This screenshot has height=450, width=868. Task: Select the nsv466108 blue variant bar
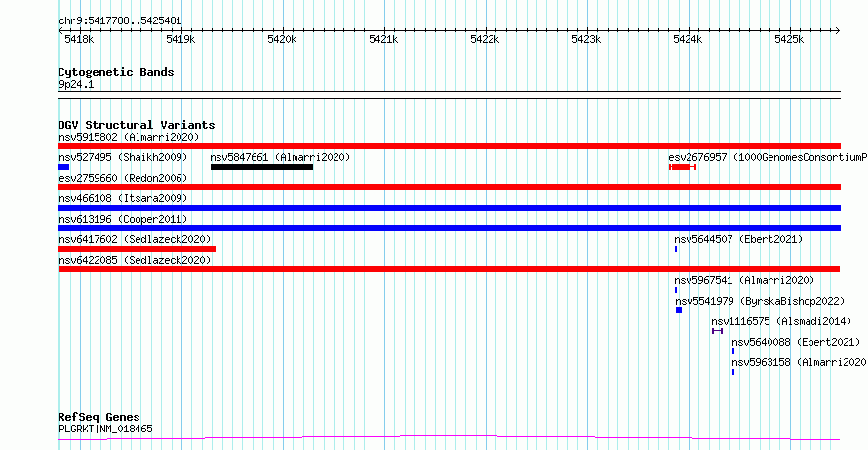(449, 208)
